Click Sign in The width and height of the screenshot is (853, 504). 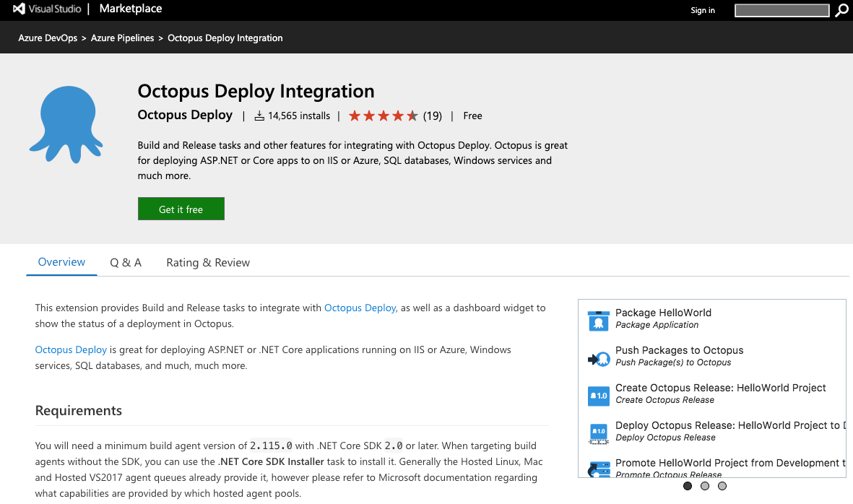coord(702,10)
